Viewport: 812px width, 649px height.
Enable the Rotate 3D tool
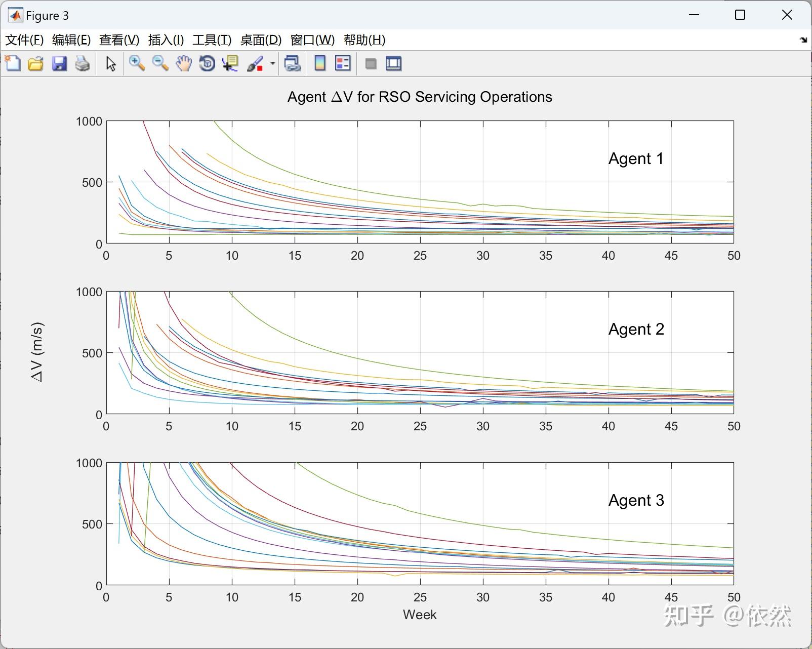click(207, 64)
